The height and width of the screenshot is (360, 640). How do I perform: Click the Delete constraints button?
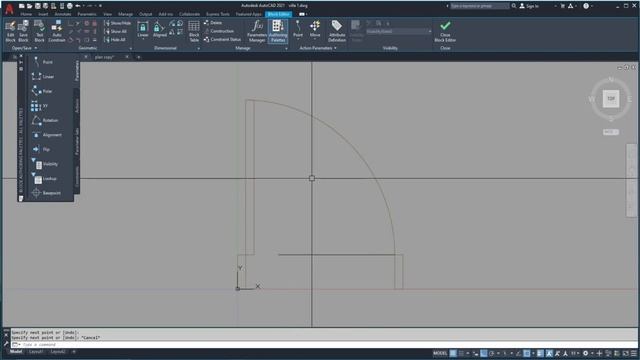coord(213,23)
